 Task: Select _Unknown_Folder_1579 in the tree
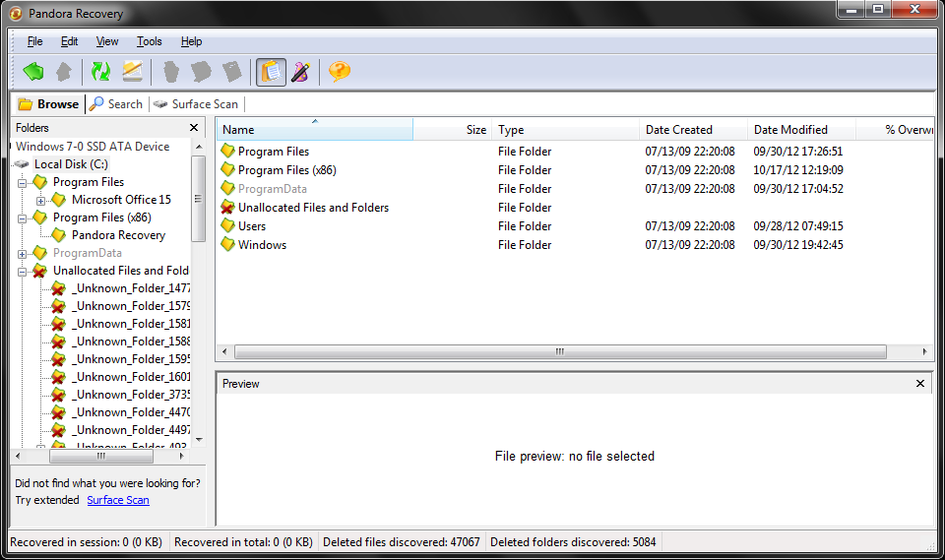131,306
